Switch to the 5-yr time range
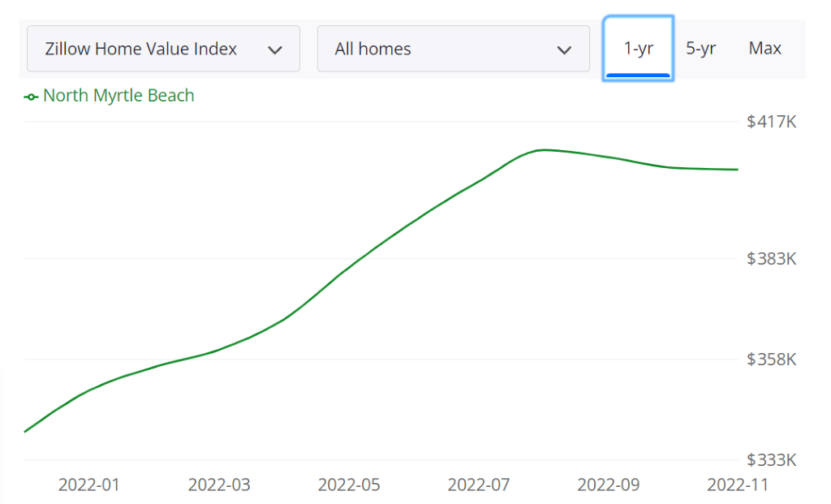This screenshot has height=504, width=831. [x=700, y=48]
